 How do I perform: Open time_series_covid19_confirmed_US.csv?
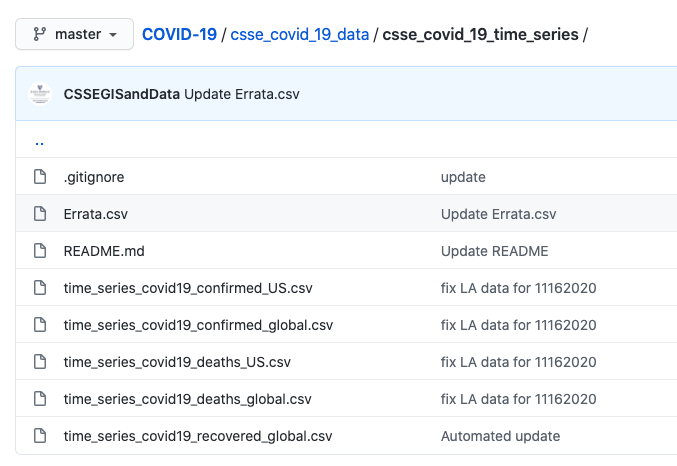188,288
